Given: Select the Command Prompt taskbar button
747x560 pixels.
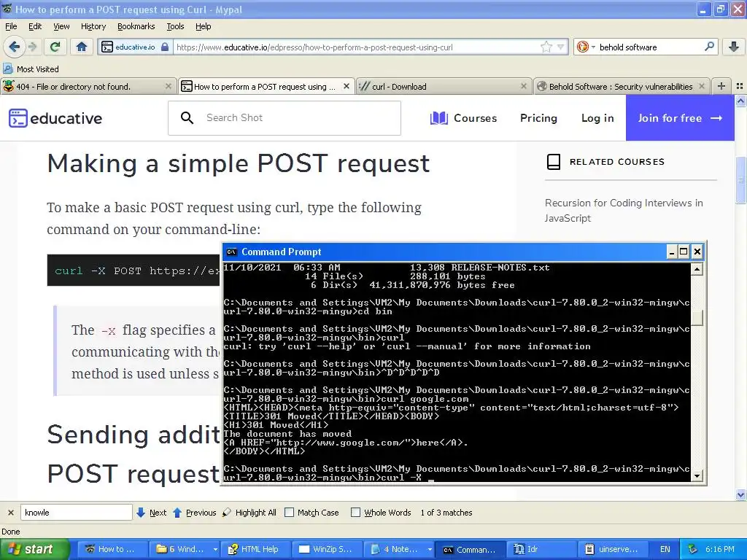Looking at the screenshot, I should (469, 549).
